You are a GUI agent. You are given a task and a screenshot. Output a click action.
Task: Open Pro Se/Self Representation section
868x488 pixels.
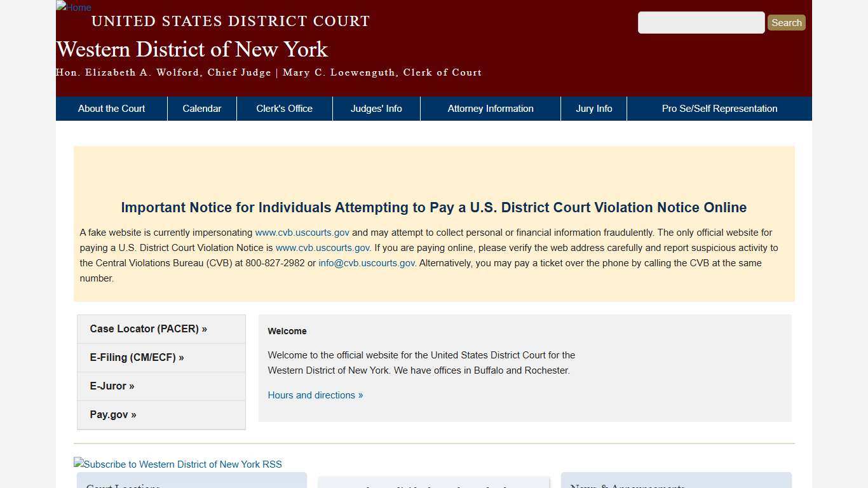[x=719, y=108]
